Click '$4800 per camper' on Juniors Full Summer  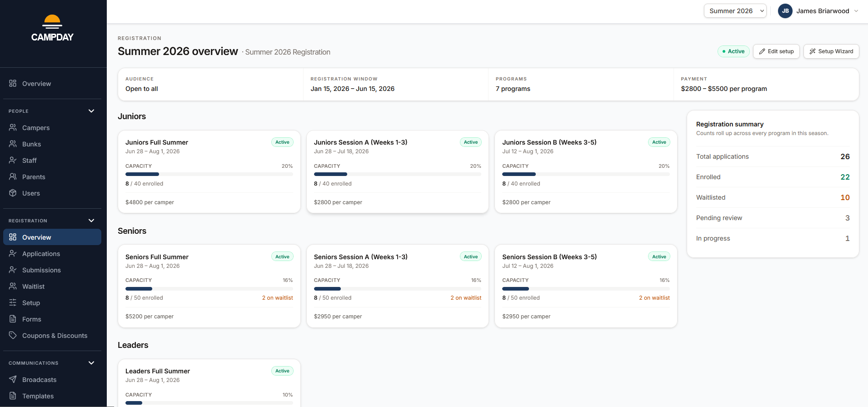[150, 202]
